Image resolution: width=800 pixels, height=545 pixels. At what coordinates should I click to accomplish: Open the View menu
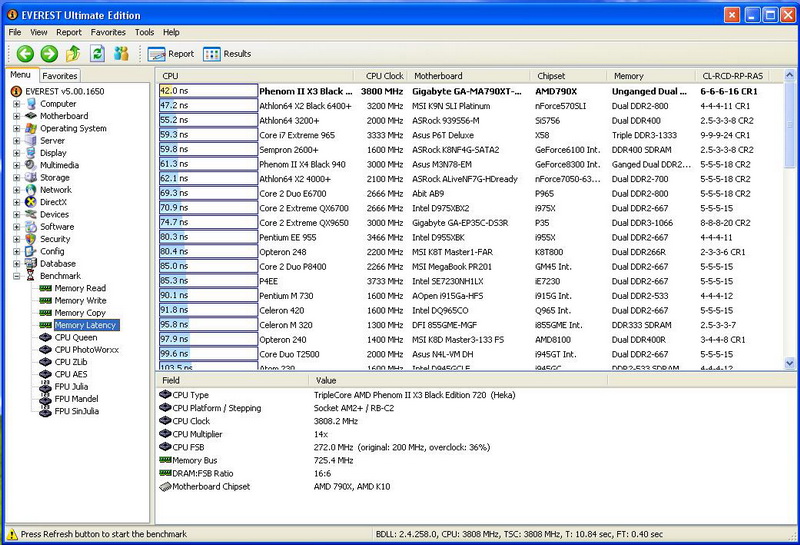[38, 32]
